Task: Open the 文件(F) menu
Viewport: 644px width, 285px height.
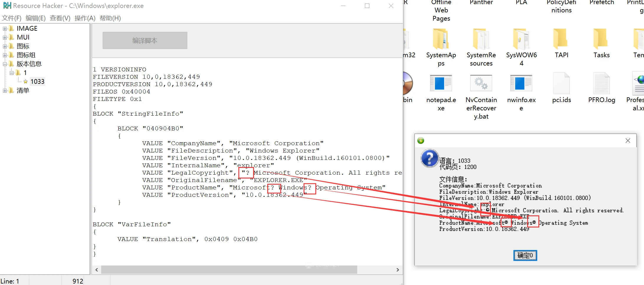Action: click(x=12, y=18)
